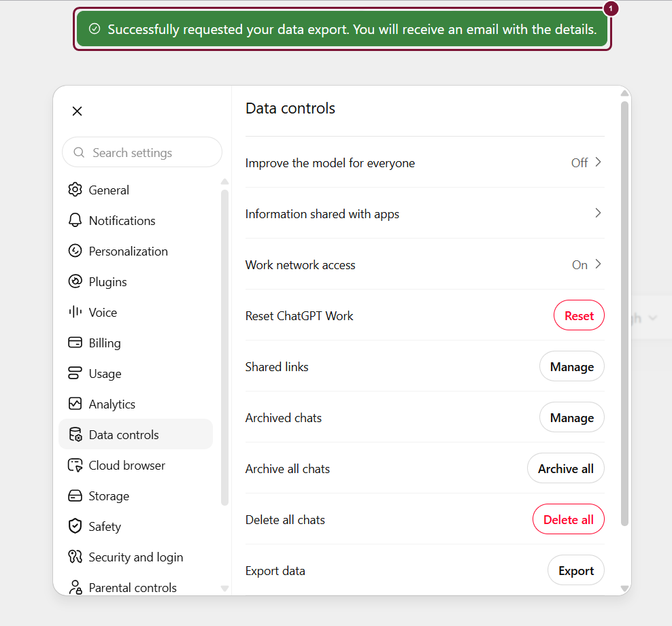The image size is (672, 626).
Task: Click the main panel scrollbar thumb
Action: pyautogui.click(x=625, y=313)
